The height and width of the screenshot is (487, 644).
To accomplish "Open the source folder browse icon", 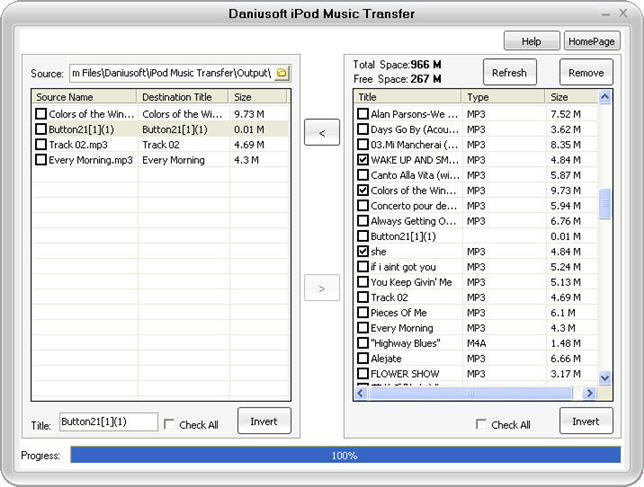I will coord(282,73).
